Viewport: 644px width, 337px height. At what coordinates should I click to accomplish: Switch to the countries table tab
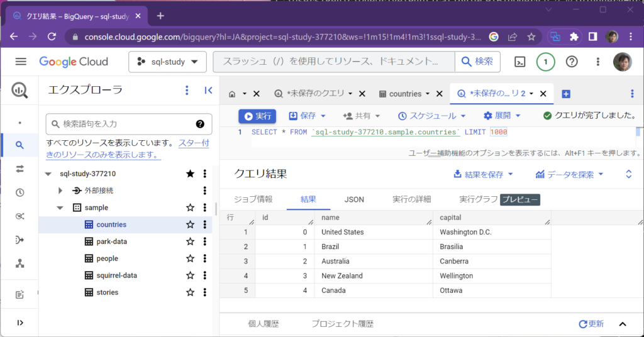point(404,94)
